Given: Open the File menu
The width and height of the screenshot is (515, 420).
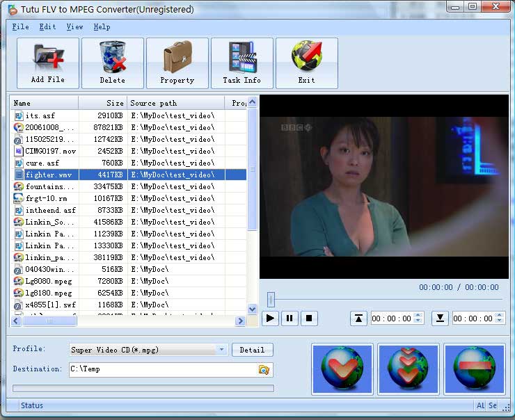Looking at the screenshot, I should click(21, 27).
